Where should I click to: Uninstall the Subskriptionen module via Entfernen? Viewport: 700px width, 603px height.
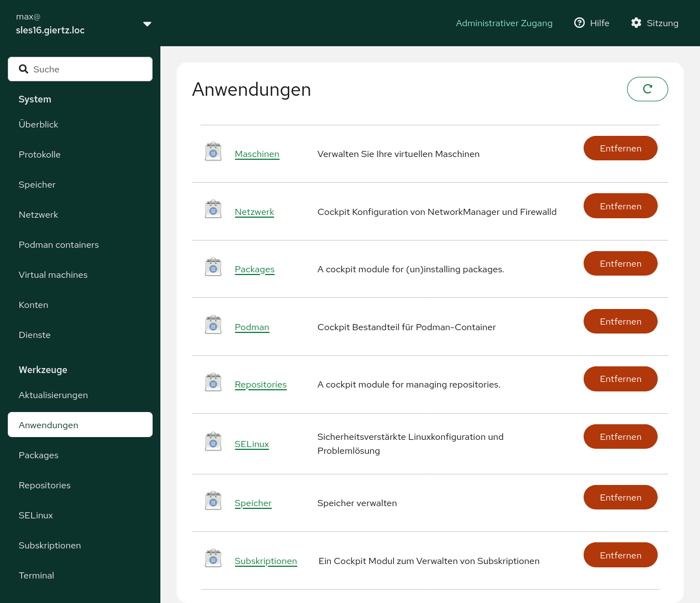tap(620, 555)
